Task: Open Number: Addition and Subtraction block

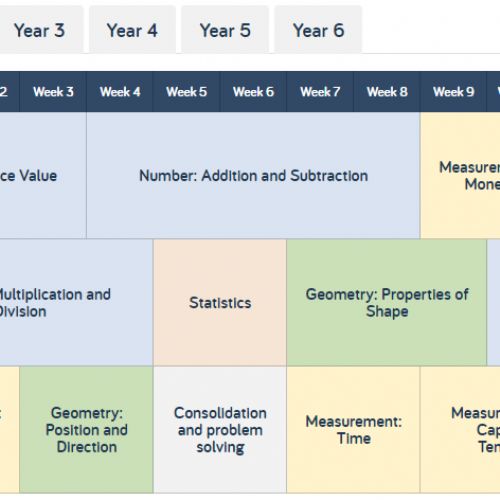Action: click(253, 175)
